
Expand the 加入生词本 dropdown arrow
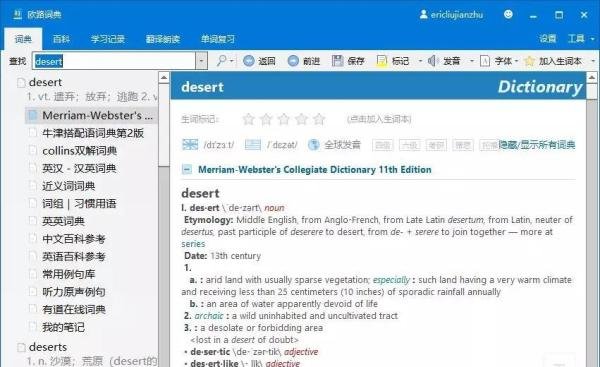pyautogui.click(x=593, y=61)
